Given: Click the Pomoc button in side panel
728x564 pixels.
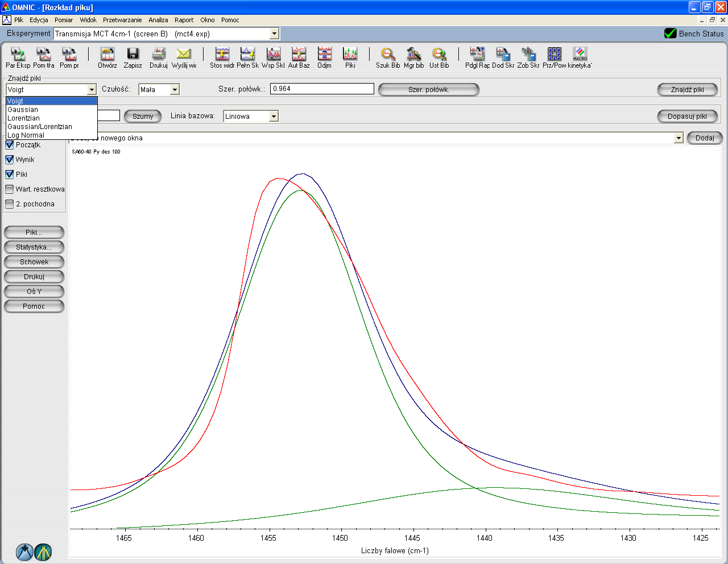Looking at the screenshot, I should [x=34, y=306].
